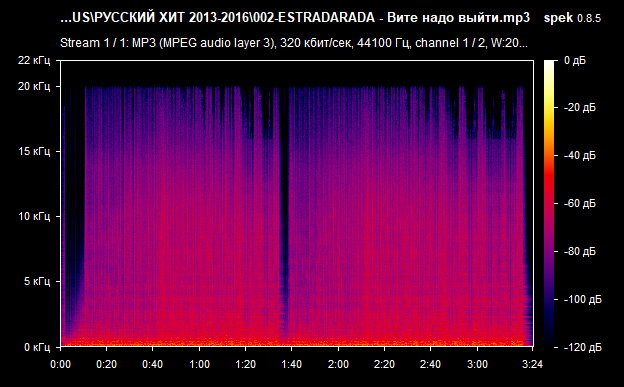Viewport: 624px width, 387px height.
Task: Click the 2:00 time axis label
Action: 338,364
